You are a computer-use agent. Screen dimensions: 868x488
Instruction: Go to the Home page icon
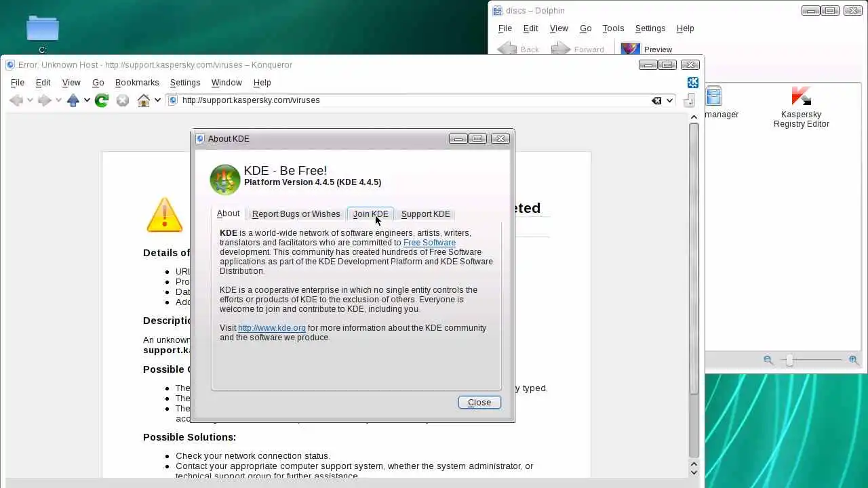pos(143,100)
